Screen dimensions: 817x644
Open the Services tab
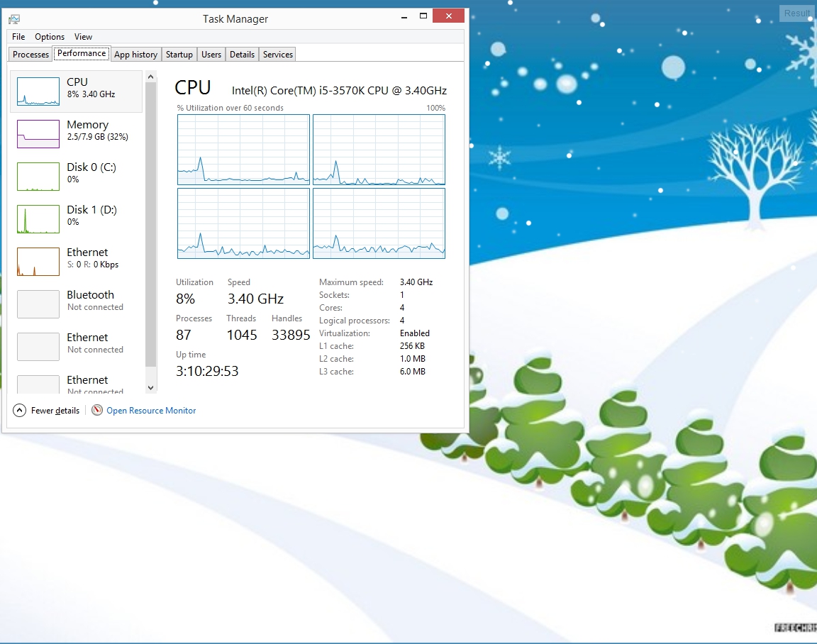coord(278,55)
